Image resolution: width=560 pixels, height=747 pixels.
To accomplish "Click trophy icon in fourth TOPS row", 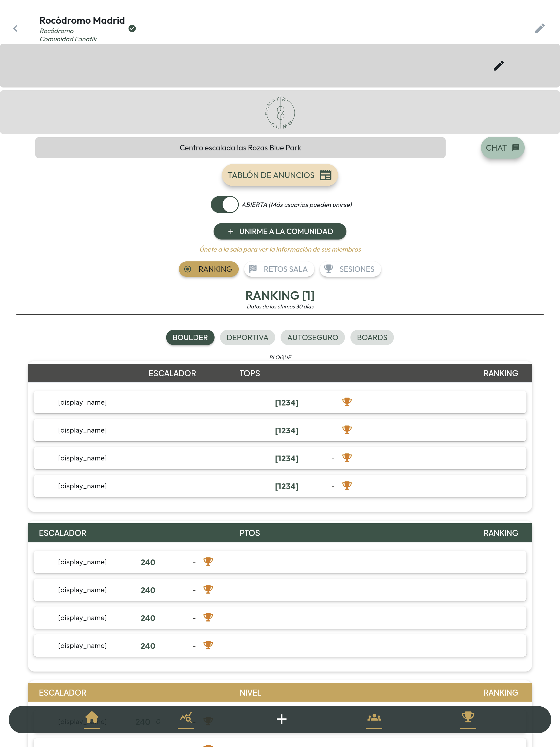I will [347, 486].
